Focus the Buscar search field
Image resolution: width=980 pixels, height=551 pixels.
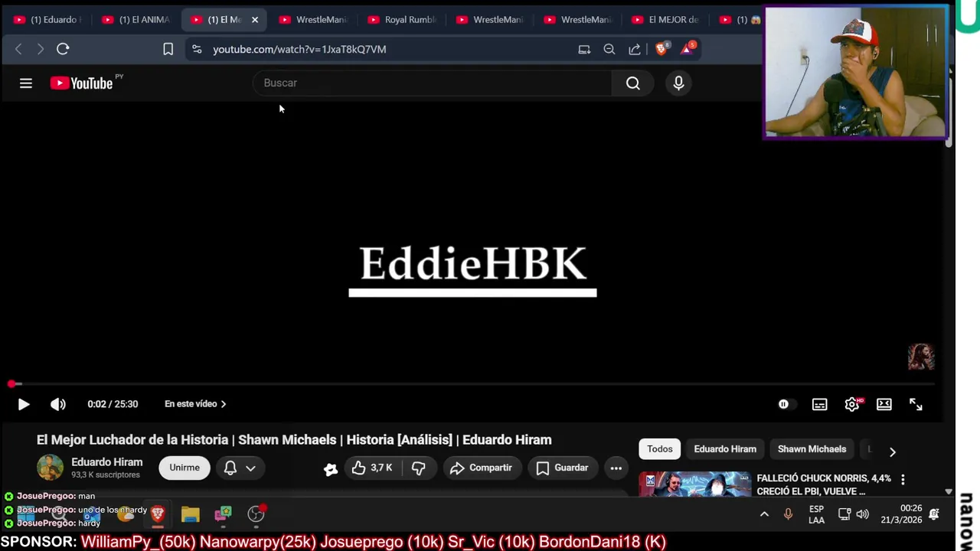(x=433, y=83)
